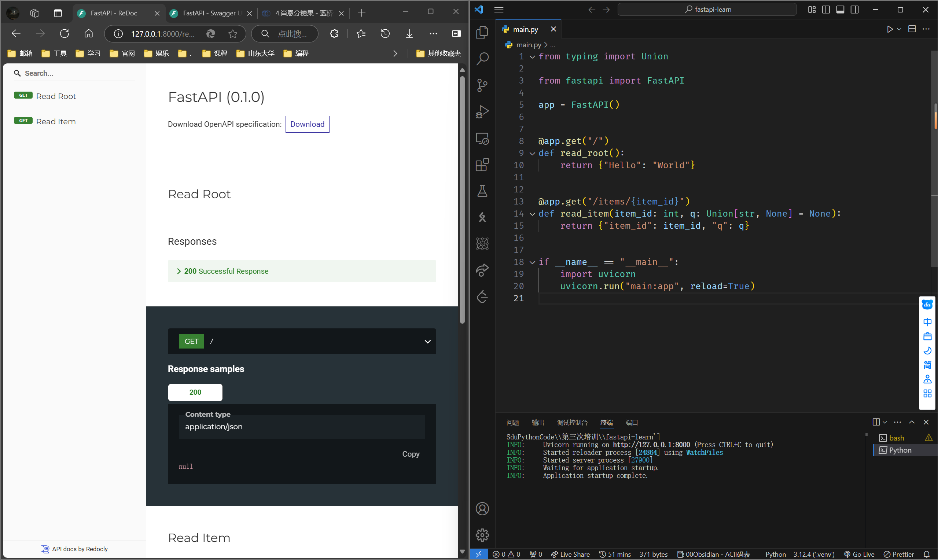This screenshot has height=560, width=938.
Task: Open Extensions view in VS Code
Action: pyautogui.click(x=482, y=165)
